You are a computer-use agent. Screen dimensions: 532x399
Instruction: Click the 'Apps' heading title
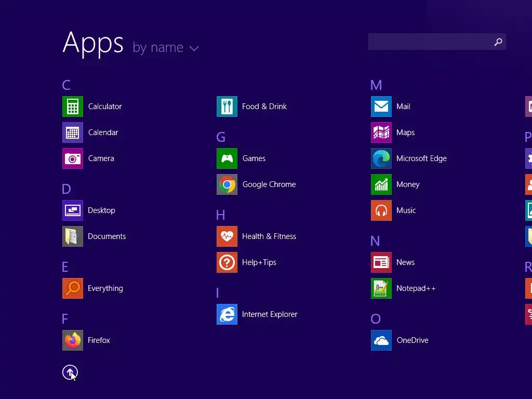point(93,44)
